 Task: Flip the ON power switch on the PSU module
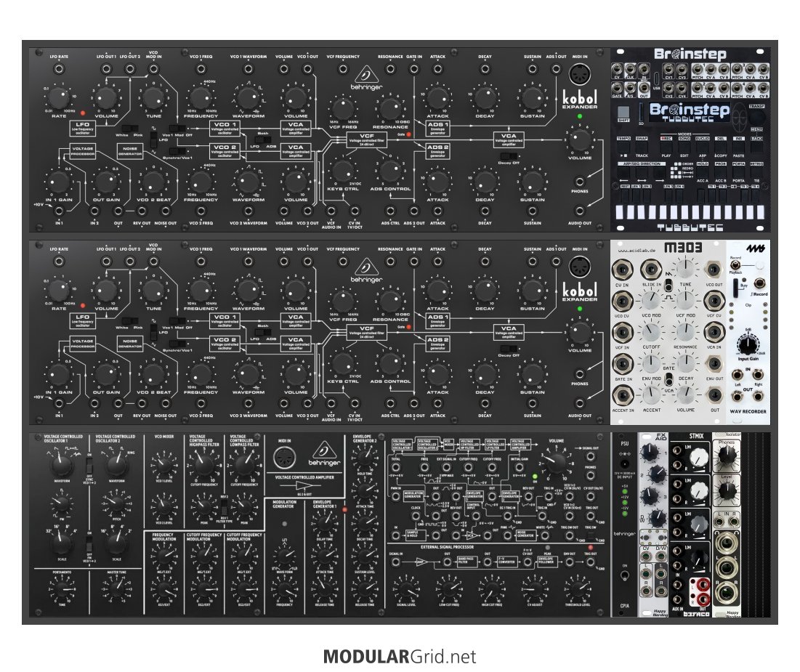624,576
